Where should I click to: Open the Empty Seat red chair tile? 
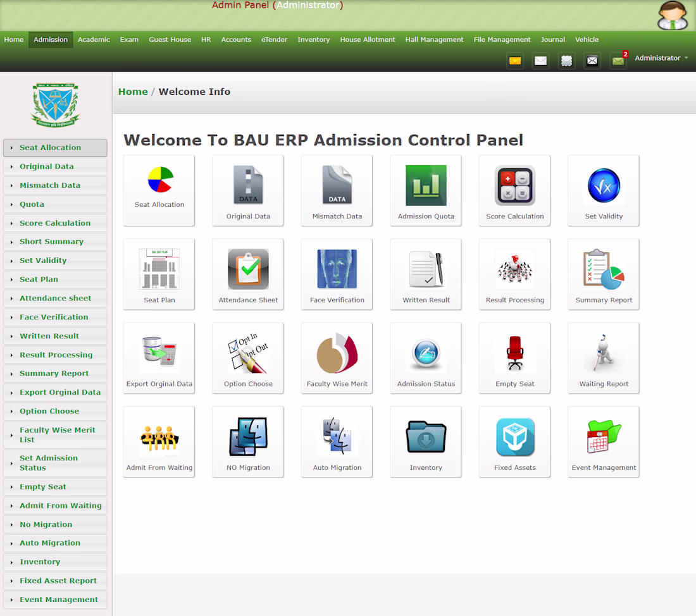click(514, 358)
